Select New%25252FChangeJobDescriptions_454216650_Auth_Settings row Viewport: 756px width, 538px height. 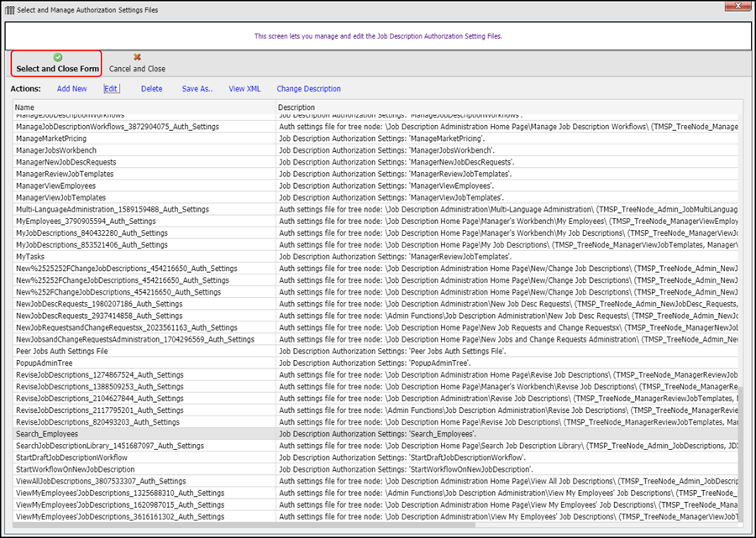pos(375,280)
